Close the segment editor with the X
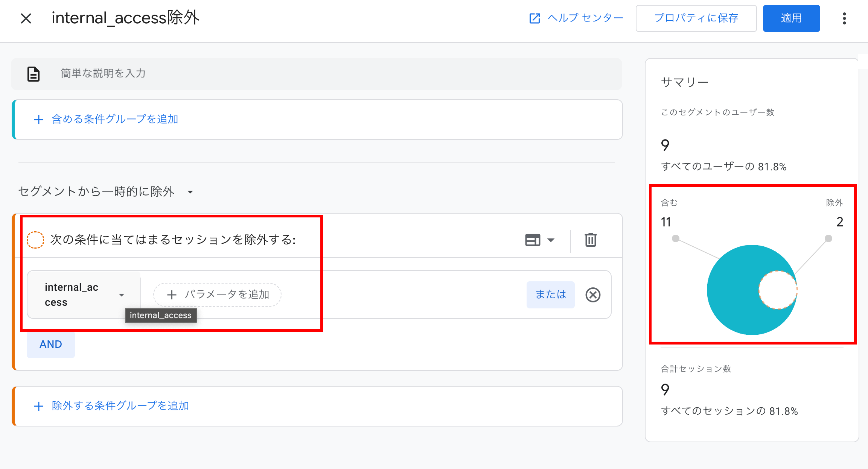 point(26,18)
